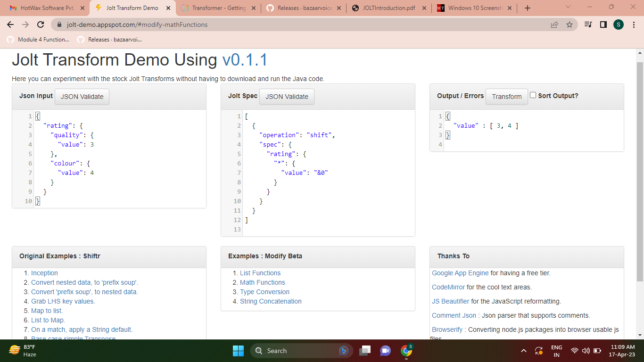Viewport: 644px width, 362px height.
Task: Switch to Windows 10 Screenshot tab
Action: (x=474, y=8)
